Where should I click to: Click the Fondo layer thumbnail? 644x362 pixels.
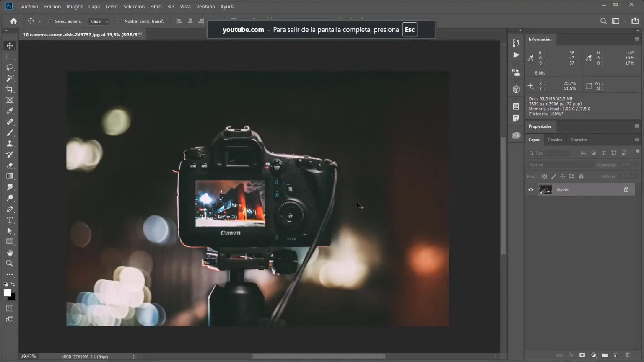click(545, 190)
